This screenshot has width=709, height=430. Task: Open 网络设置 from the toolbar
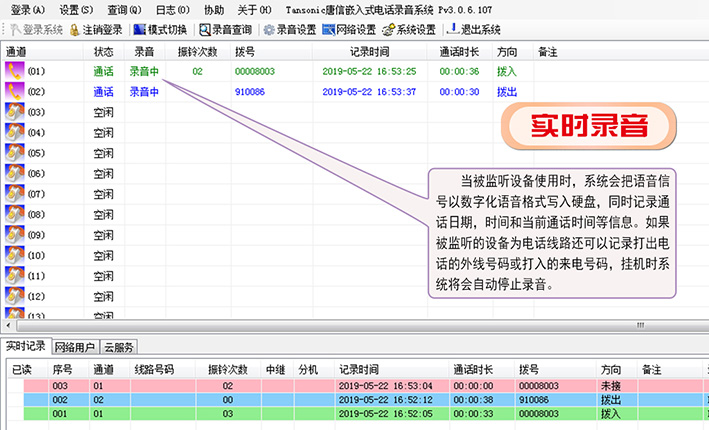pyautogui.click(x=349, y=30)
